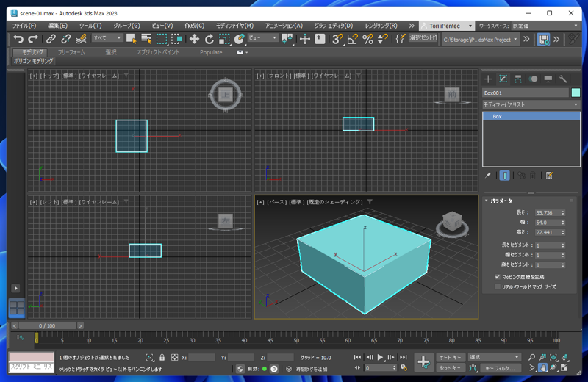Click the time slider showing 0 / 100
The image size is (588, 382).
pos(48,325)
